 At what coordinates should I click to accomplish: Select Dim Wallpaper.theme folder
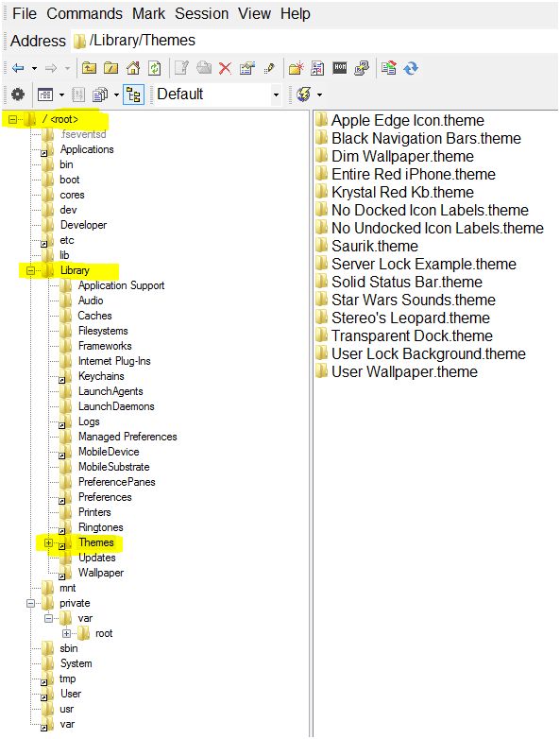tap(402, 156)
